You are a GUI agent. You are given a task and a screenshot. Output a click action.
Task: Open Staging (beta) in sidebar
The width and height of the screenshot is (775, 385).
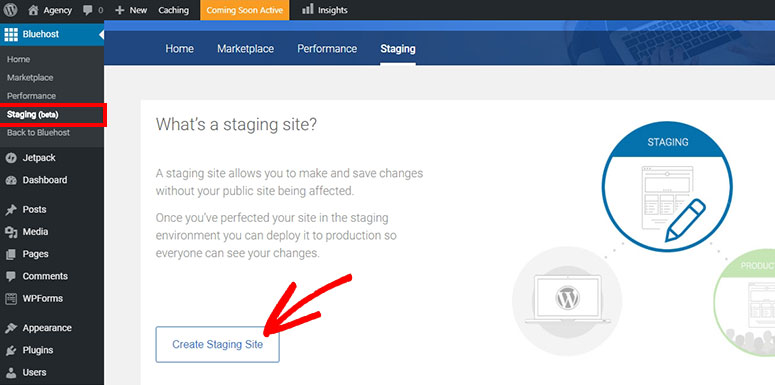[x=33, y=115]
